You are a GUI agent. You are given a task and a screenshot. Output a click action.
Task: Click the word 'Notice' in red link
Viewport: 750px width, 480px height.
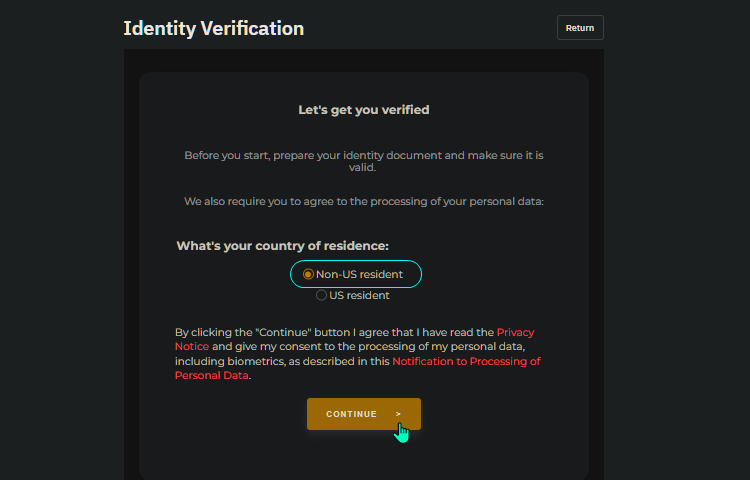[x=192, y=347]
